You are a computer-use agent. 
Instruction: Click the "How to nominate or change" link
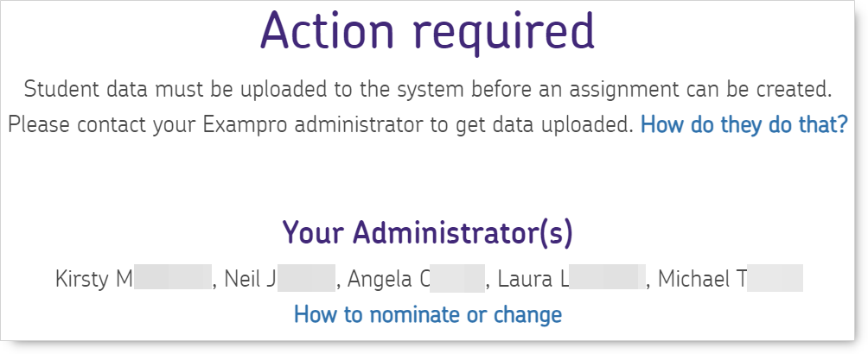click(x=427, y=314)
